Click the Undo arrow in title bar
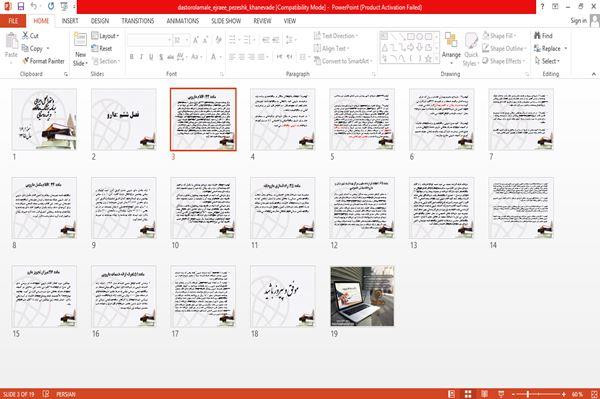The height and width of the screenshot is (399, 600). [34, 6]
